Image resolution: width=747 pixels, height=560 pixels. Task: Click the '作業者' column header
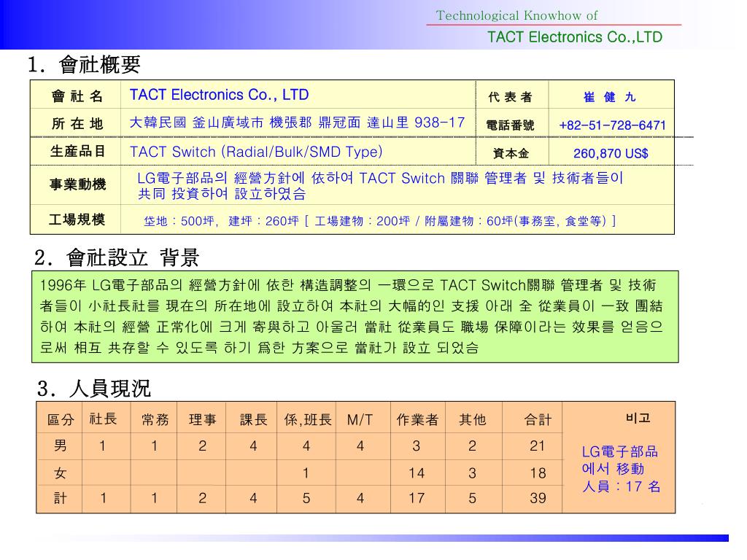(x=417, y=419)
